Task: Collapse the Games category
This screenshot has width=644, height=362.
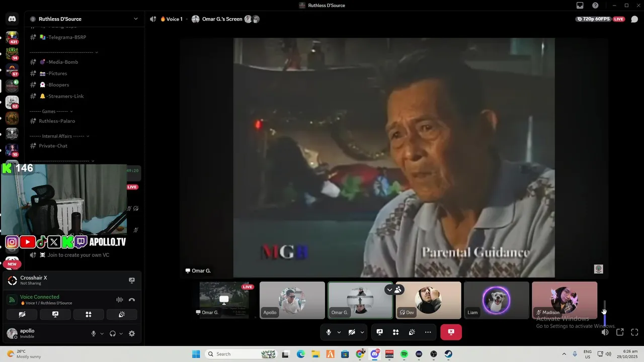Action: point(50,111)
